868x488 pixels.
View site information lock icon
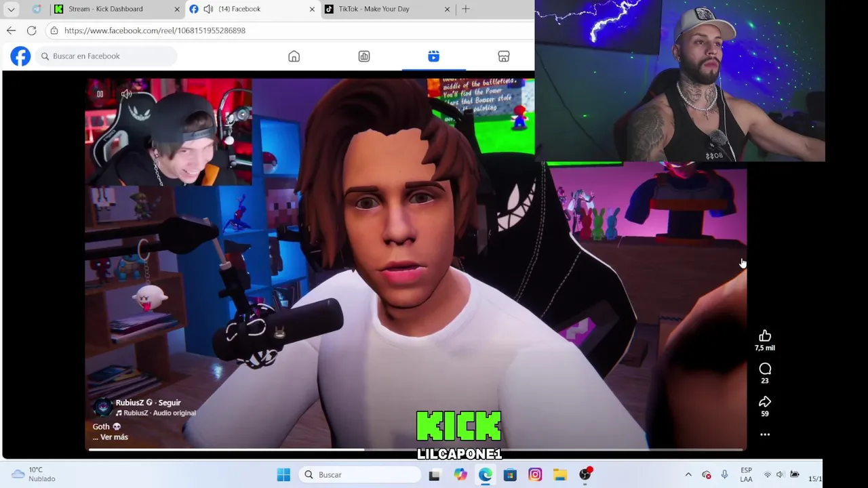54,30
